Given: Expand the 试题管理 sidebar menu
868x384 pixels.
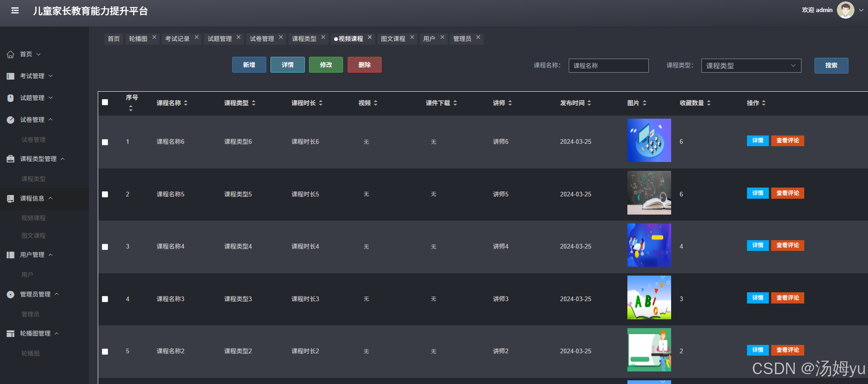Looking at the screenshot, I should point(51,98).
